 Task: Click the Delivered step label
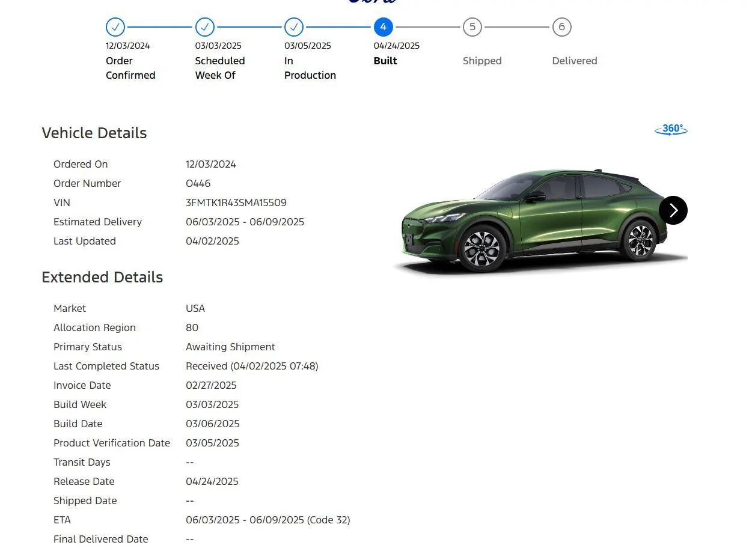coord(575,61)
